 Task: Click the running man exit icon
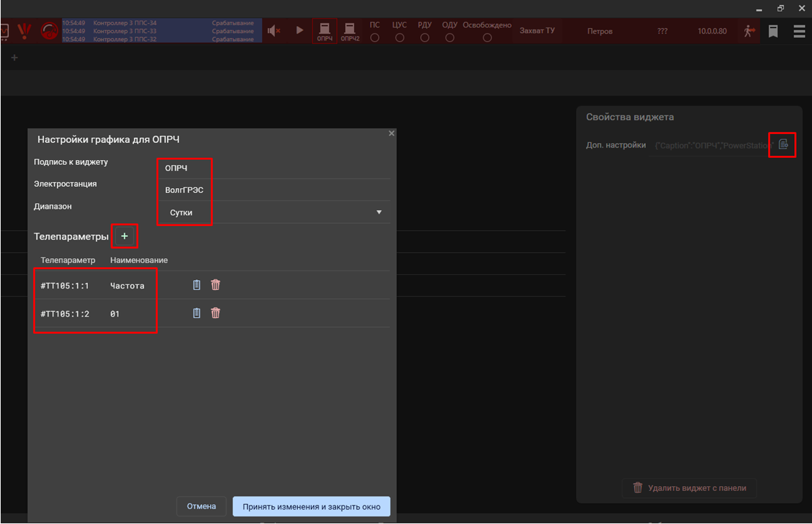(749, 31)
